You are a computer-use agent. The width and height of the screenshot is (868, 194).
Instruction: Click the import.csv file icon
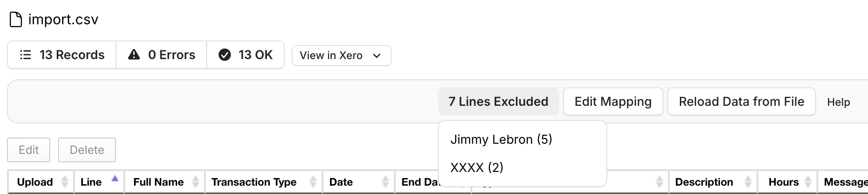click(x=16, y=19)
